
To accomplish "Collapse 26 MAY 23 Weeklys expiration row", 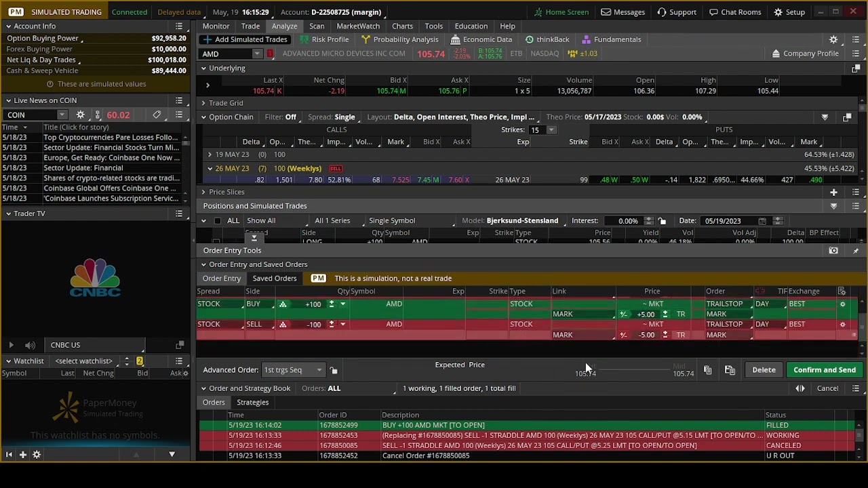I will click(210, 168).
